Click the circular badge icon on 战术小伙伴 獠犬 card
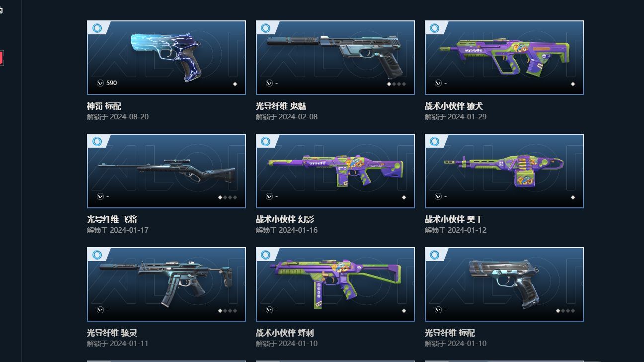Viewport: 644px width, 362px height. [435, 28]
